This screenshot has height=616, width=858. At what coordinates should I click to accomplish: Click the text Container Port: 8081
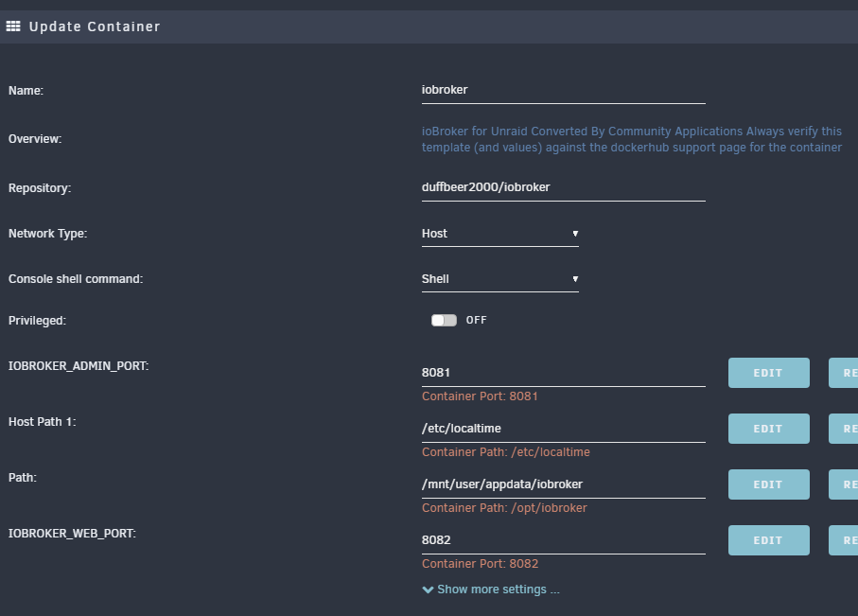pos(480,396)
